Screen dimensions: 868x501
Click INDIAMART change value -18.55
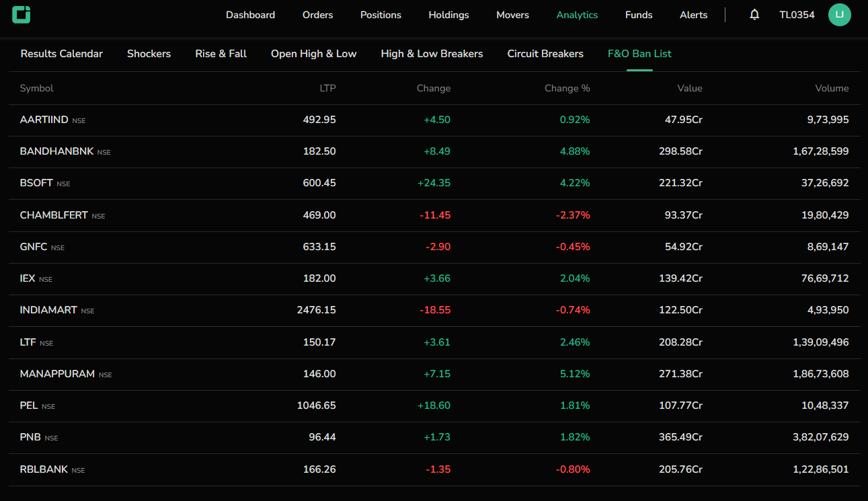[x=435, y=310]
